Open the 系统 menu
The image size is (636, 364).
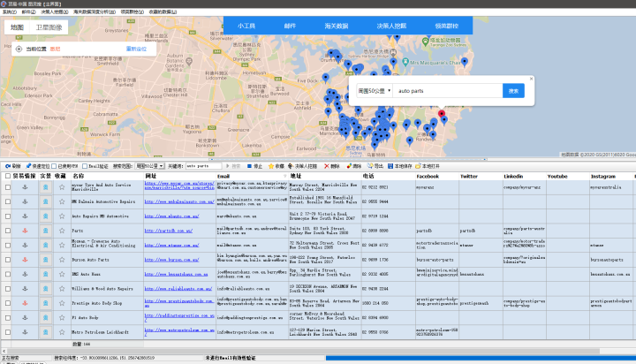(x=10, y=11)
